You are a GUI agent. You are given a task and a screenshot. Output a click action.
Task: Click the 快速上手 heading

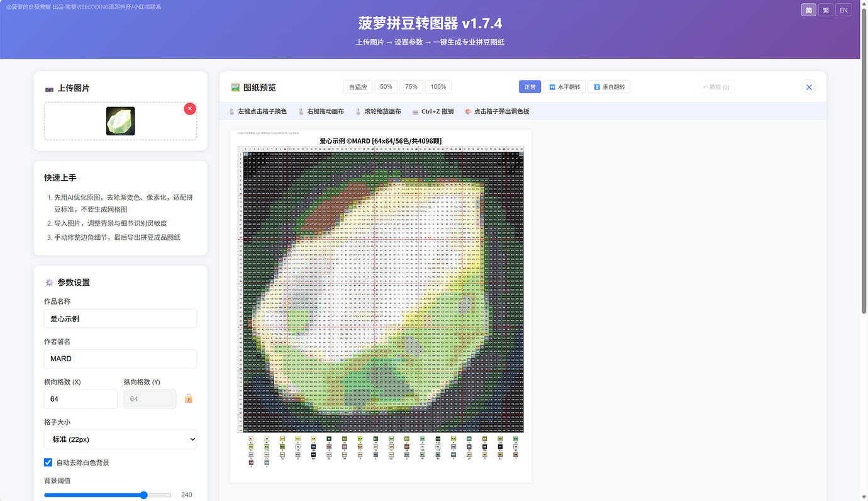[60, 178]
